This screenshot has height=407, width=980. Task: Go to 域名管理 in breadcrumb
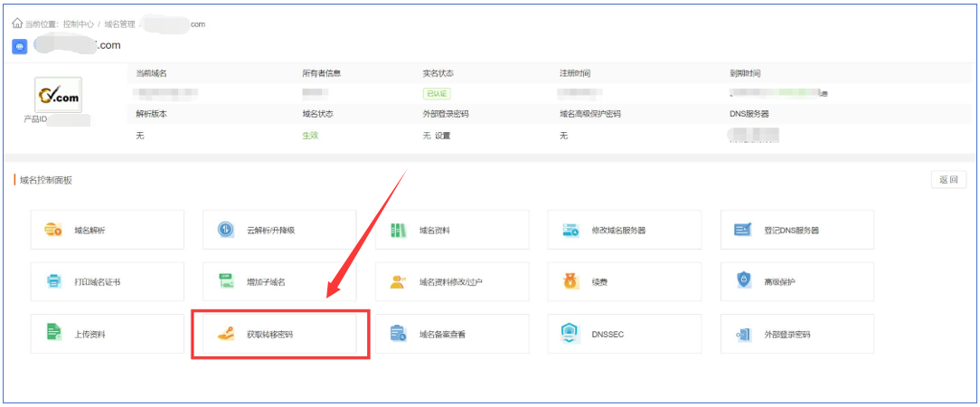122,24
